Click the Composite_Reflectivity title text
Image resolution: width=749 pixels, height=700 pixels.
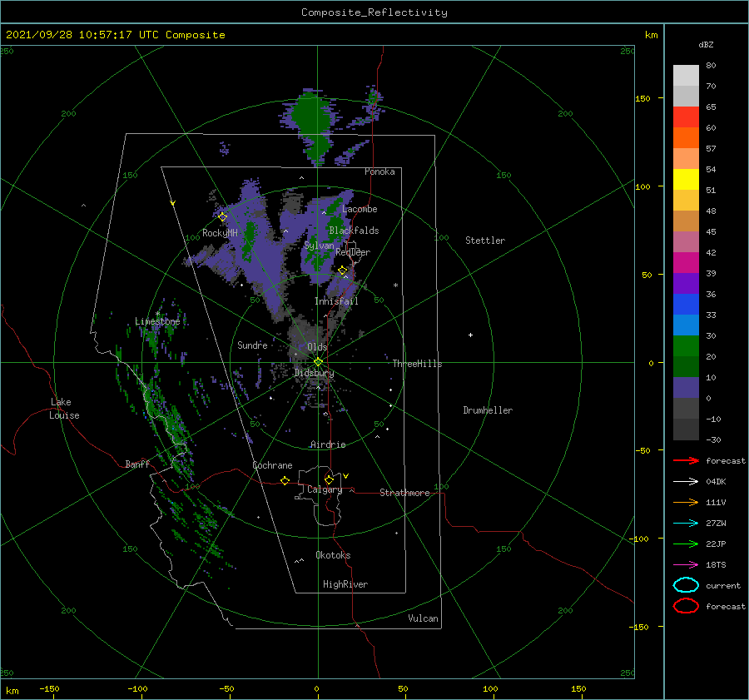pyautogui.click(x=374, y=12)
